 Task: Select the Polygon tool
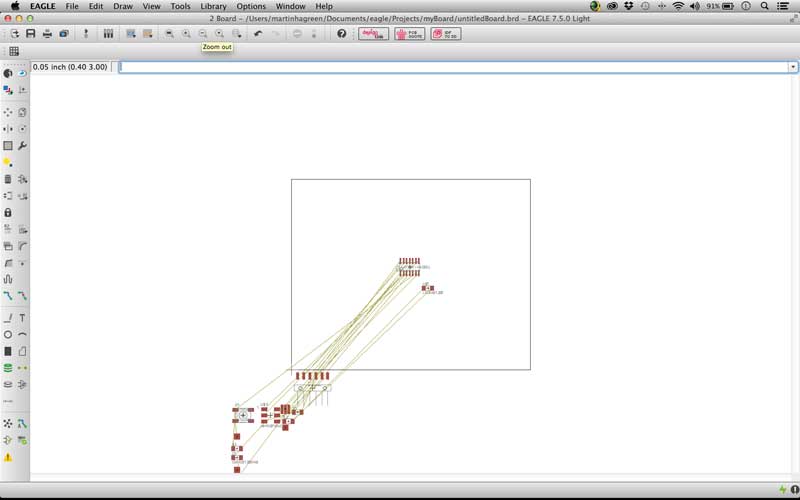(22, 352)
